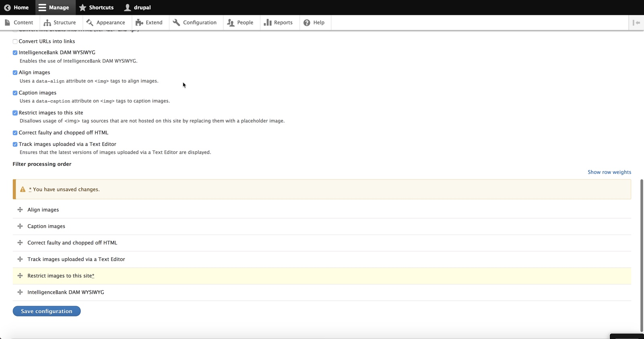This screenshot has height=339, width=644.
Task: Click the page vertical scrollbar
Action: (x=642, y=255)
